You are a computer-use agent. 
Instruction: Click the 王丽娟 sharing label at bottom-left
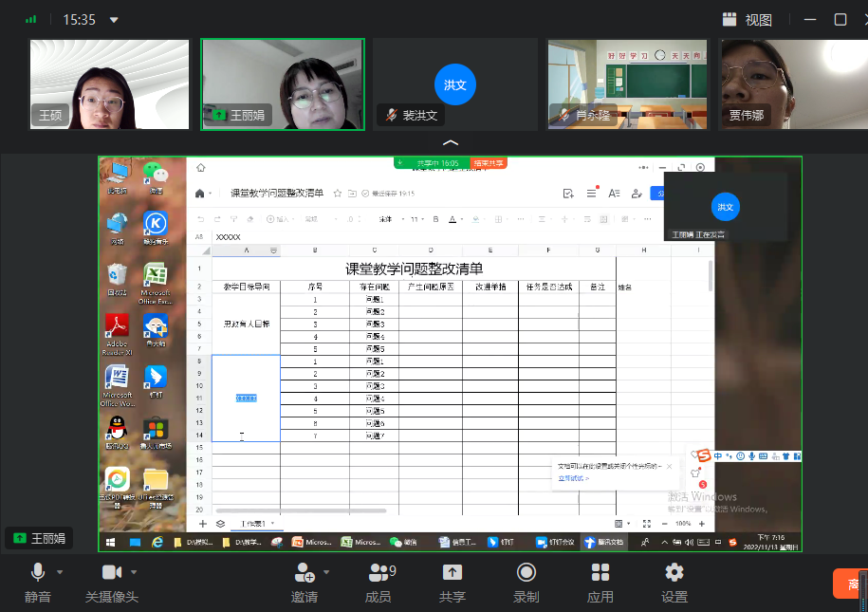point(40,538)
